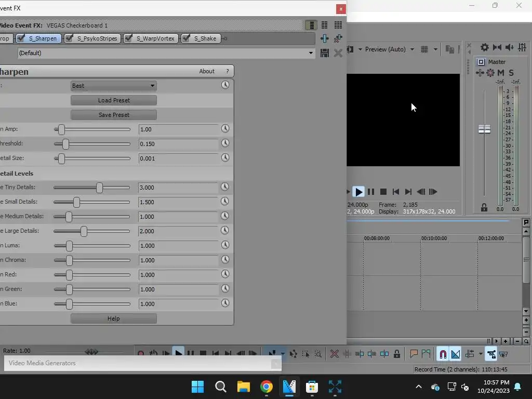Image resolution: width=532 pixels, height=399 pixels.
Task: Toggle snapping with the magnet icon
Action: coord(443,354)
